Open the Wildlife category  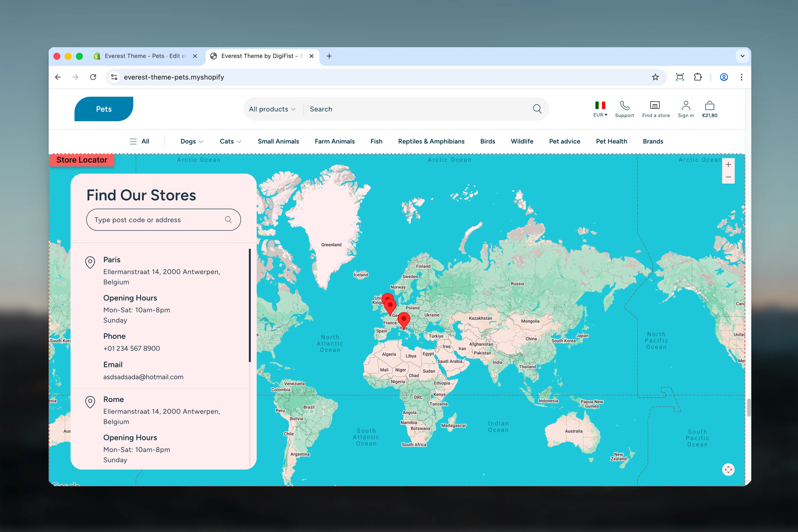click(x=522, y=141)
